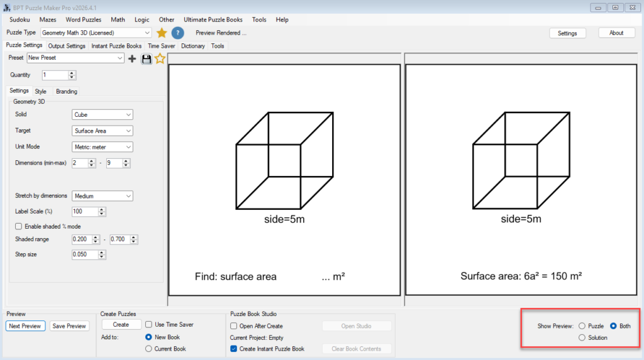Viewport: 644px width, 360px height.
Task: Minimize the BPT Puzzle Maker Pro window
Action: click(x=598, y=8)
